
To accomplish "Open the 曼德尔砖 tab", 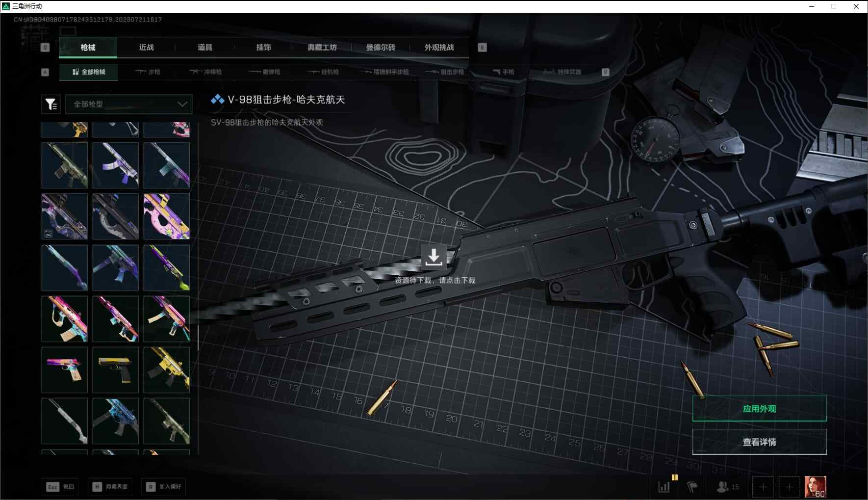I will [381, 48].
